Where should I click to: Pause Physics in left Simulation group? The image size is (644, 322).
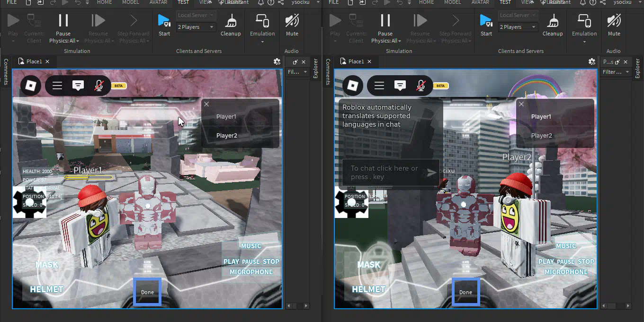point(63,28)
